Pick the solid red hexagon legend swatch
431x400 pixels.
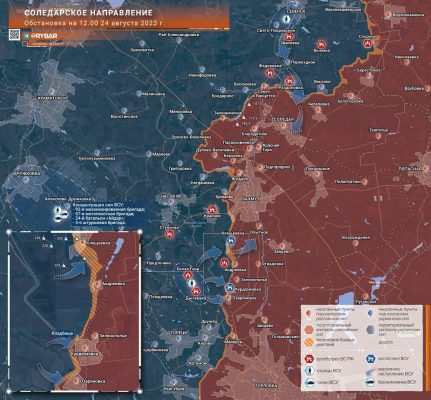[x=310, y=329]
